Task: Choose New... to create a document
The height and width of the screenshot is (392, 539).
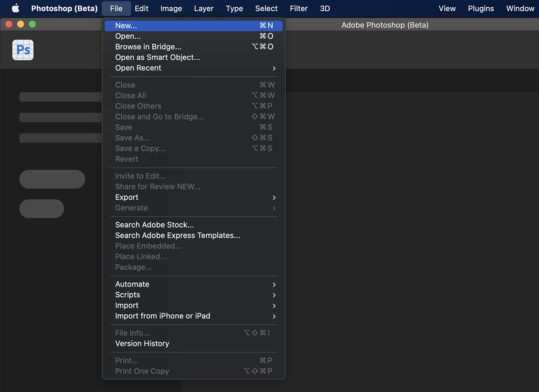Action: pos(194,26)
